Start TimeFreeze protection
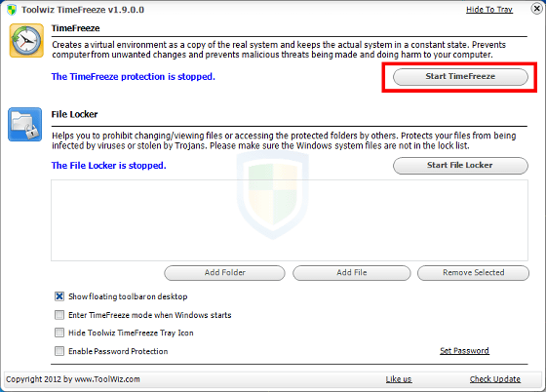 coord(460,77)
